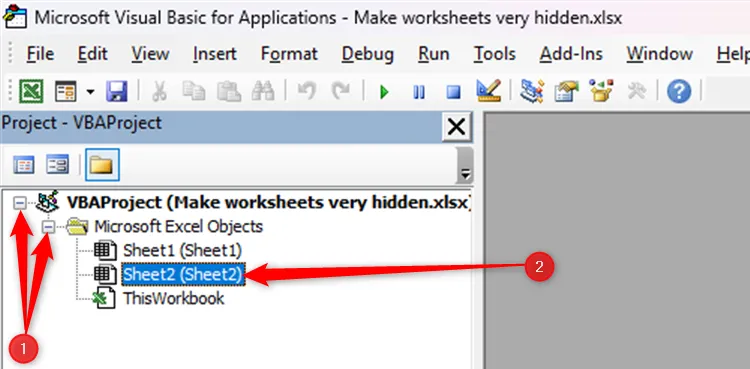Collapse Microsoft Excel Objects folder
Screen dimensions: 750x369
[x=48, y=227]
